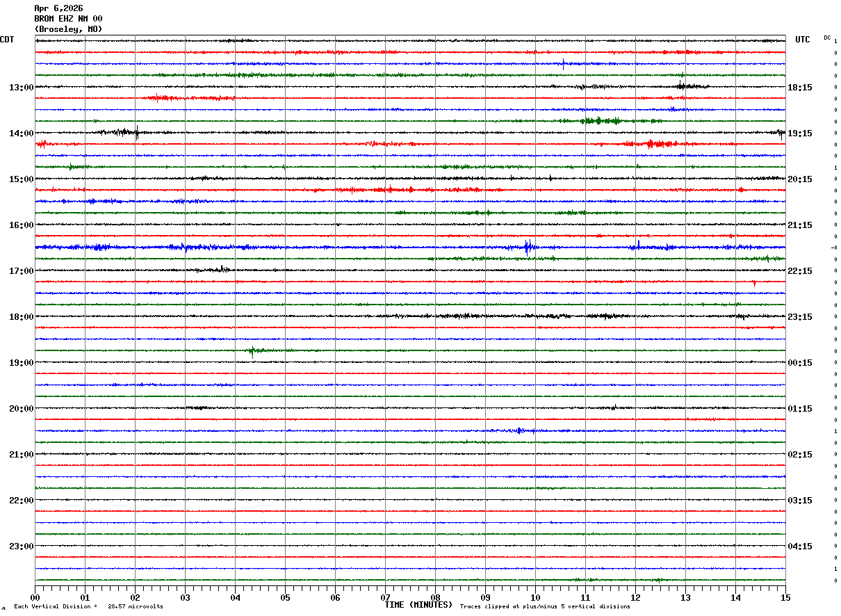Click the 23:15 UTC row label

click(x=800, y=317)
